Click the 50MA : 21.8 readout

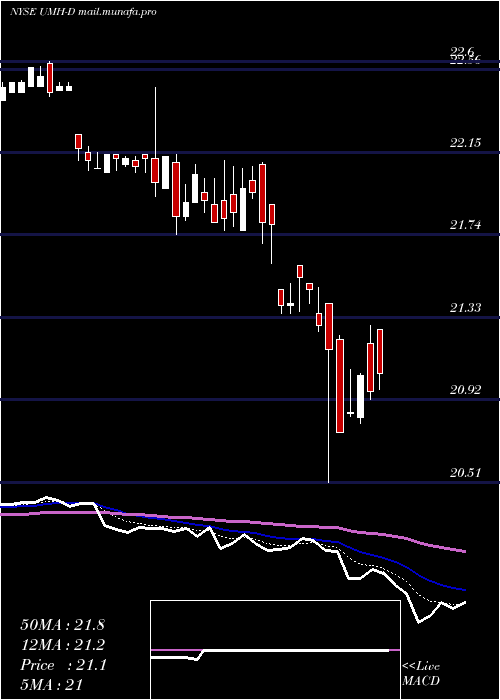click(62, 625)
